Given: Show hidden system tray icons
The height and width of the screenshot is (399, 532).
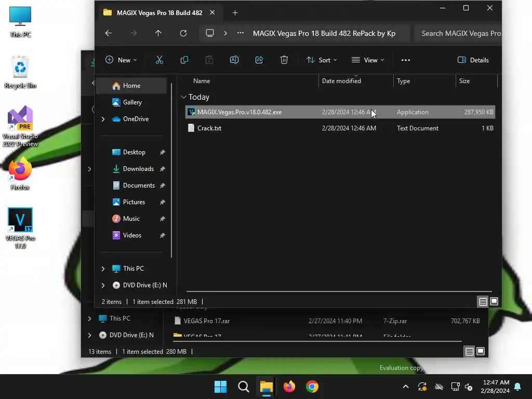Looking at the screenshot, I should point(405,387).
